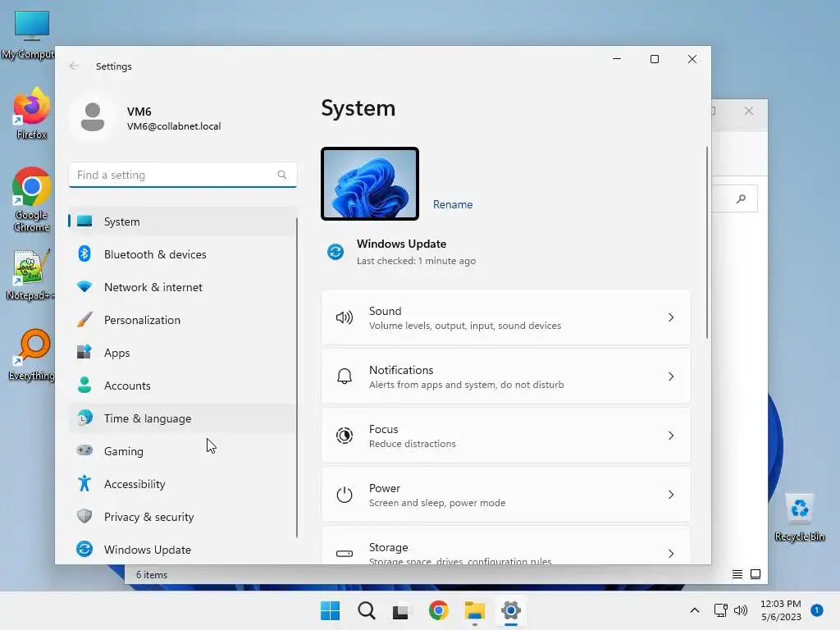Click the network tray icon
Screen dimensions: 840x630
(x=720, y=610)
